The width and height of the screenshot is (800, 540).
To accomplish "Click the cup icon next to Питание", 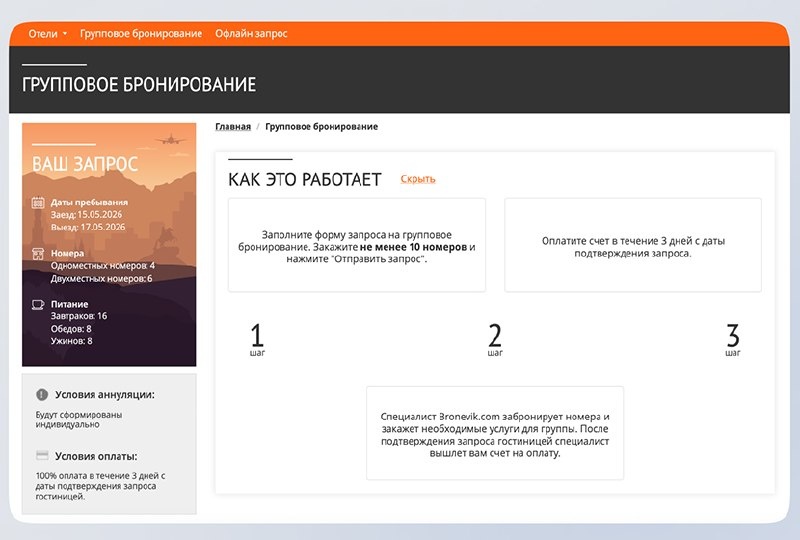I will 38,304.
